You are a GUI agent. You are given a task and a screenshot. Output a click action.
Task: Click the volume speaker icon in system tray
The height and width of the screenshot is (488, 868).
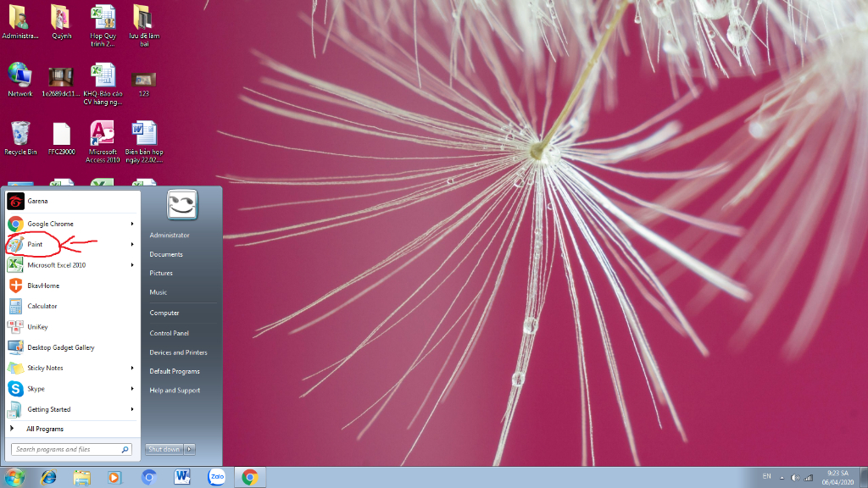pyautogui.click(x=795, y=478)
